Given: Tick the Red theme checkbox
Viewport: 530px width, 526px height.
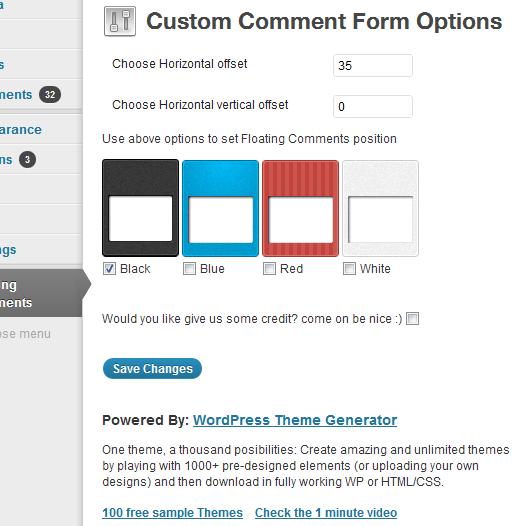Looking at the screenshot, I should coord(269,269).
